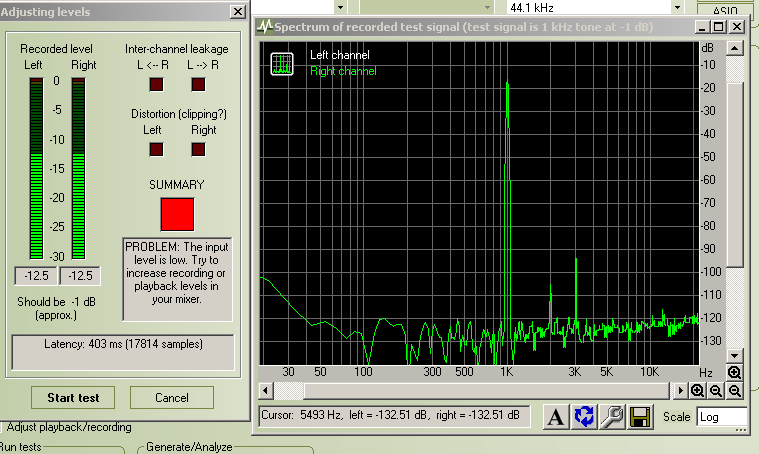
Task: Click the spectrum graph icon beside the channel legend
Action: [282, 64]
